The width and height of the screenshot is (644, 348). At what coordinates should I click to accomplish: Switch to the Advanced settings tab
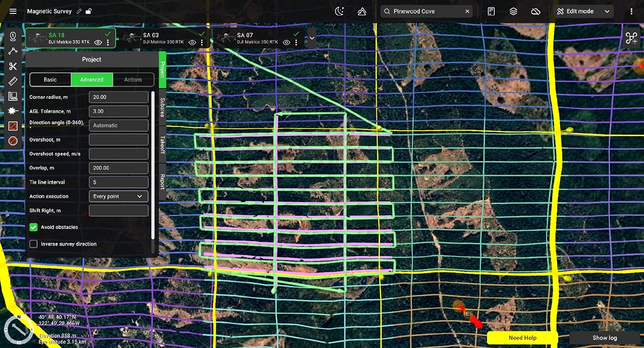[x=92, y=79]
